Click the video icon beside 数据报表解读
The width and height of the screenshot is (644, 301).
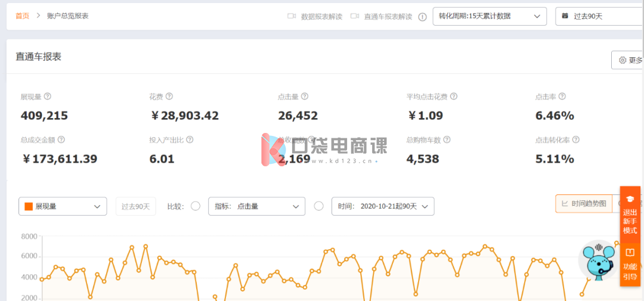[x=292, y=17]
